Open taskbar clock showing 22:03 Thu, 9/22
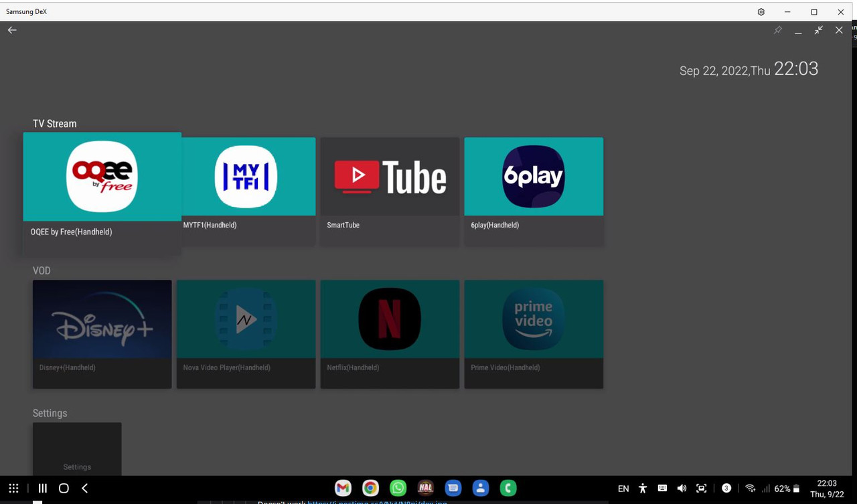The image size is (857, 504). [827, 489]
